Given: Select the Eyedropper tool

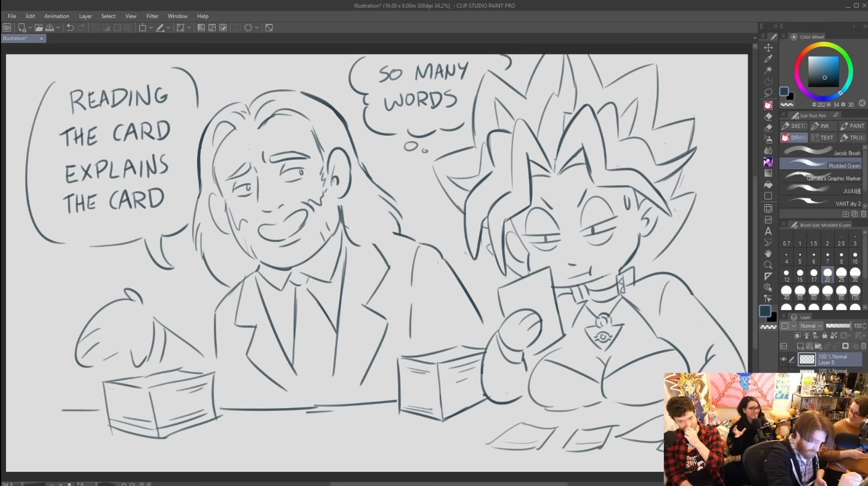Looking at the screenshot, I should click(768, 59).
